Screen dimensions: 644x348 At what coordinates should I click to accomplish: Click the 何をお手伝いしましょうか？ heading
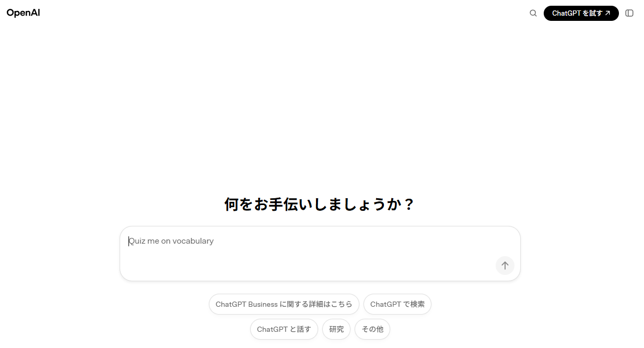click(x=320, y=204)
